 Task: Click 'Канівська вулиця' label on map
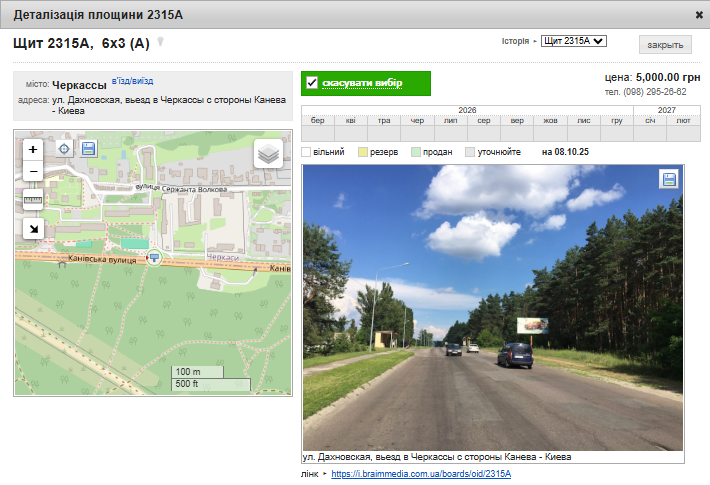click(x=102, y=259)
